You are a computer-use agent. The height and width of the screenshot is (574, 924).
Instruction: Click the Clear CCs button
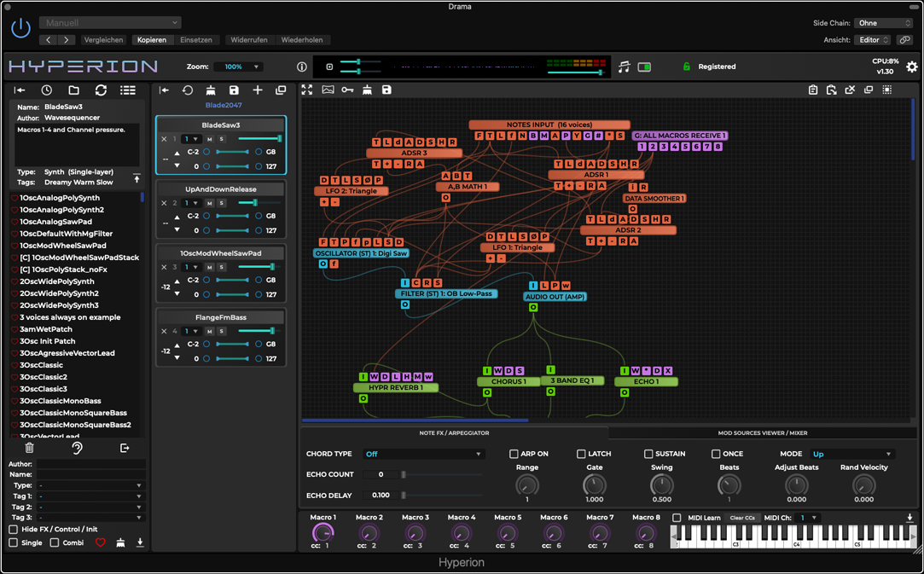[741, 518]
